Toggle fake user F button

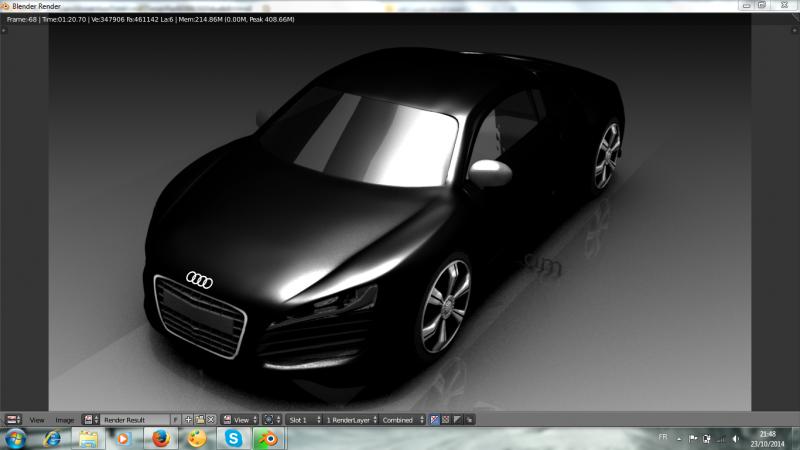click(x=176, y=420)
